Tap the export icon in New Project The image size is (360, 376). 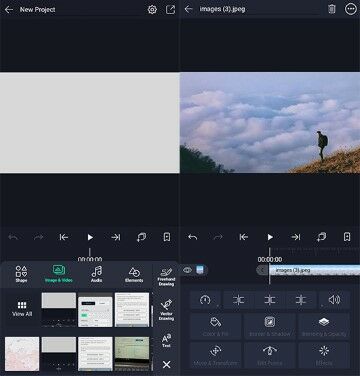[x=171, y=9]
